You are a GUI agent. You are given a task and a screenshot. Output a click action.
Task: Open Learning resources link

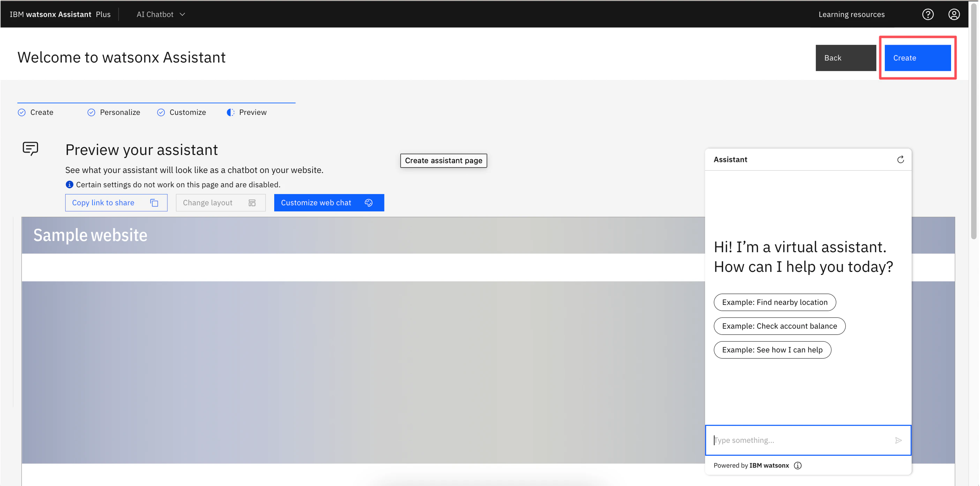click(851, 14)
